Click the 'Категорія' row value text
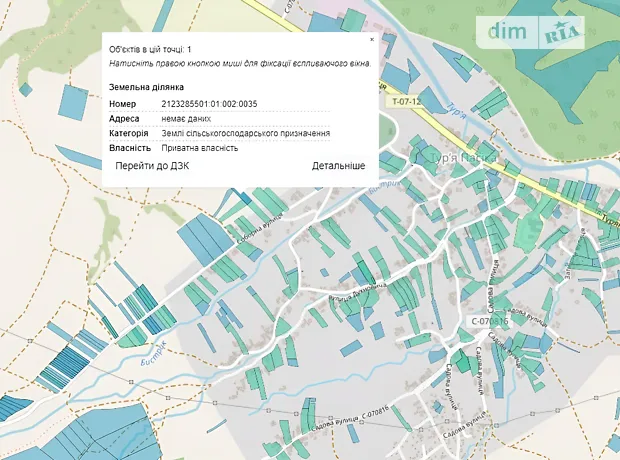The height and width of the screenshot is (460, 620). [245, 133]
